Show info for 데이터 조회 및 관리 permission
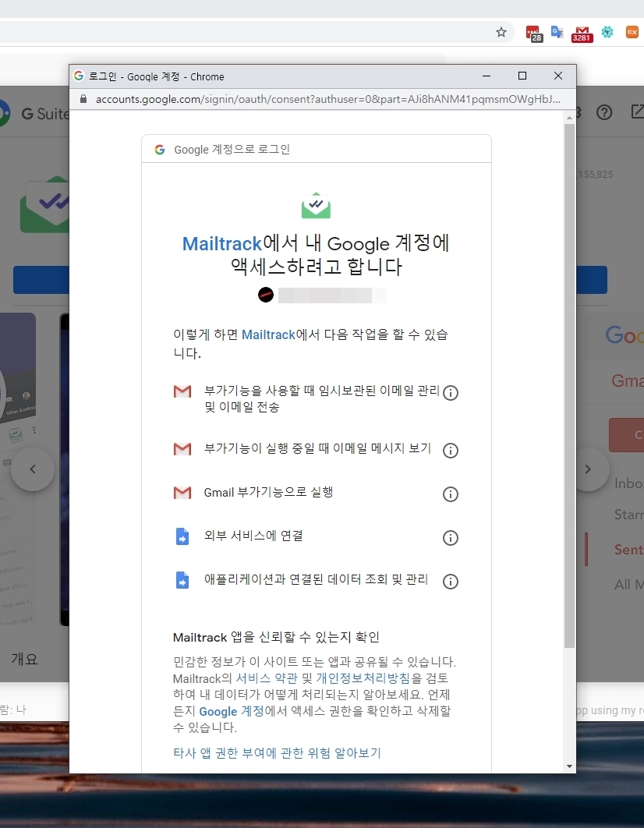The image size is (644, 828). coord(451,582)
